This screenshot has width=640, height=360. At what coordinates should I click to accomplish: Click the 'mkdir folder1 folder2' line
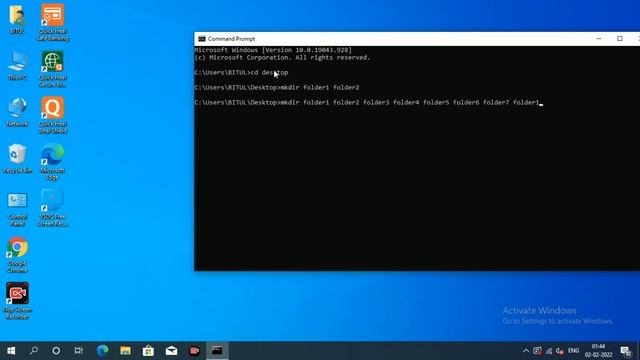(x=277, y=88)
